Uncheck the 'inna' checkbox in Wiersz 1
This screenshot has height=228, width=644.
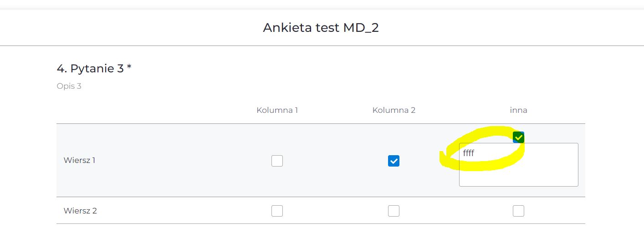[x=518, y=137]
